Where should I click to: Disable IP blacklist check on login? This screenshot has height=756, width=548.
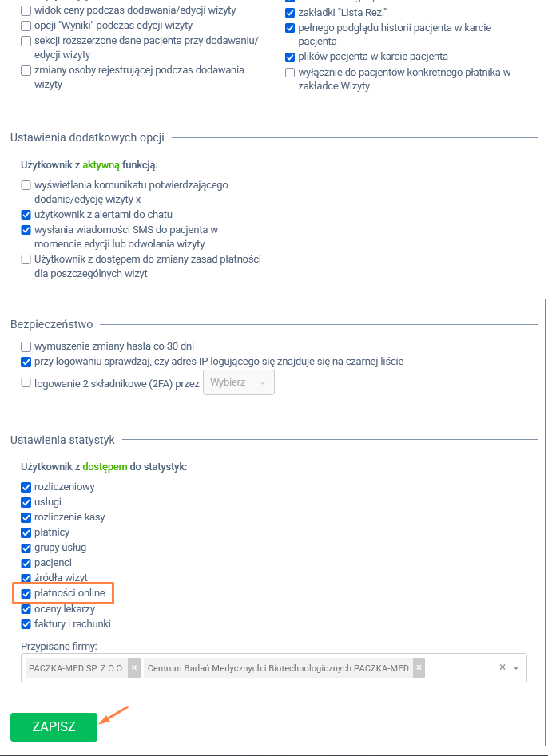pos(26,362)
